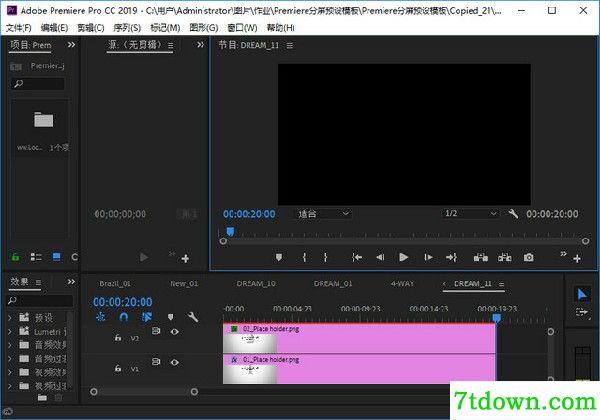Show overflow panels next to Source monitor tab
Screen dimensions: 600x420
[x=201, y=45]
